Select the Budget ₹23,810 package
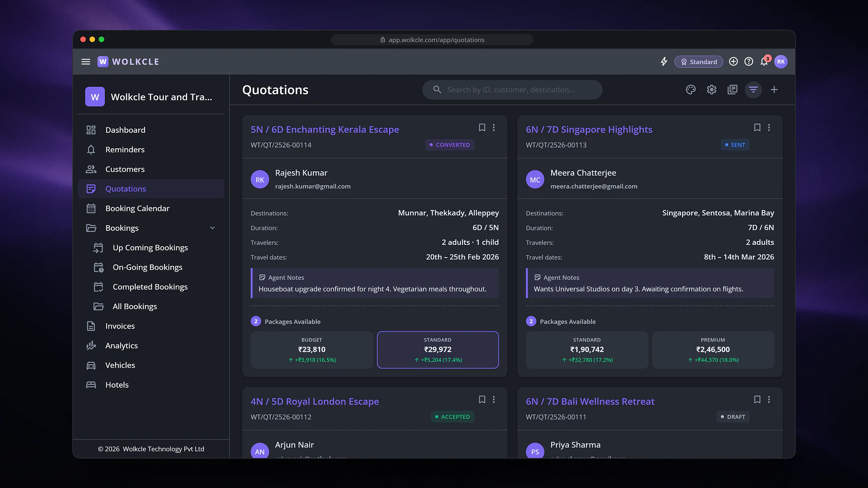Image resolution: width=868 pixels, height=488 pixels. 312,350
